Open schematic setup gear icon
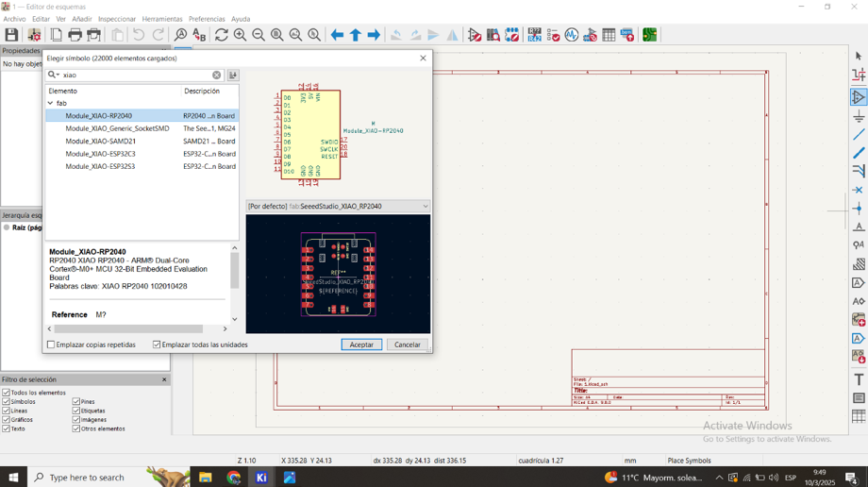Image resolution: width=868 pixels, height=487 pixels. point(34,35)
